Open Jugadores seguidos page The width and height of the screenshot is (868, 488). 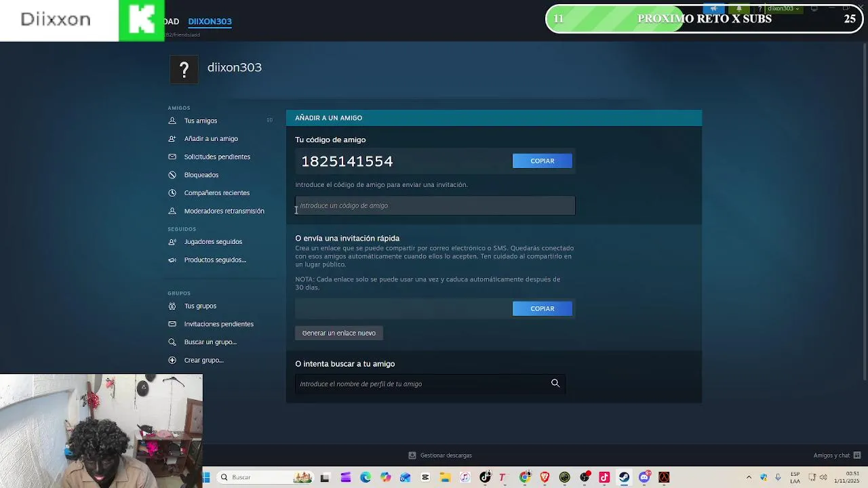click(x=213, y=242)
